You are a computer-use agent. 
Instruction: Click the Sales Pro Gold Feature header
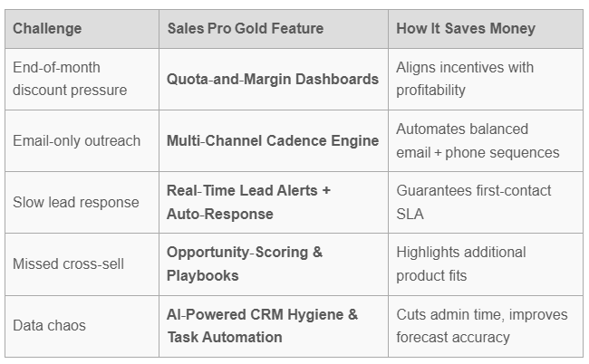pyautogui.click(x=245, y=28)
